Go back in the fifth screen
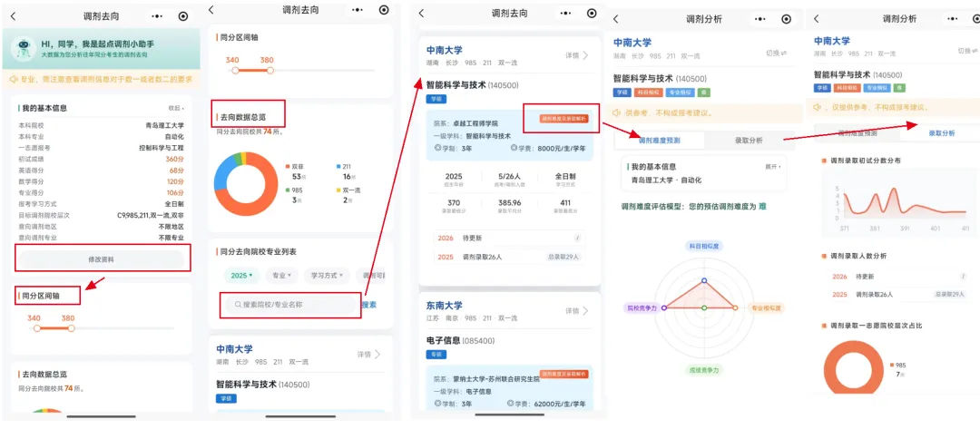The width and height of the screenshot is (980, 429). 816,19
